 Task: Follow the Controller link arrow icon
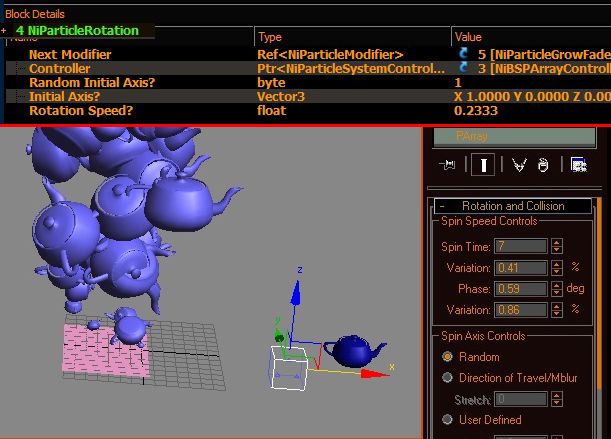coord(463,68)
